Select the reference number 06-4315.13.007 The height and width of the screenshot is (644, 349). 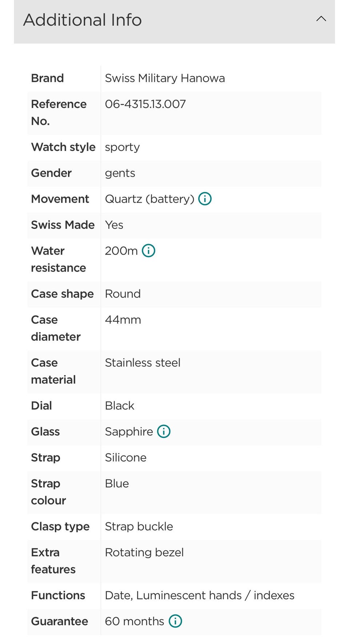[145, 104]
